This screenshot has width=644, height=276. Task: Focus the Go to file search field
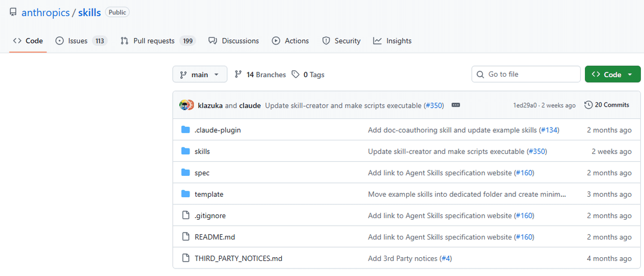coord(526,74)
